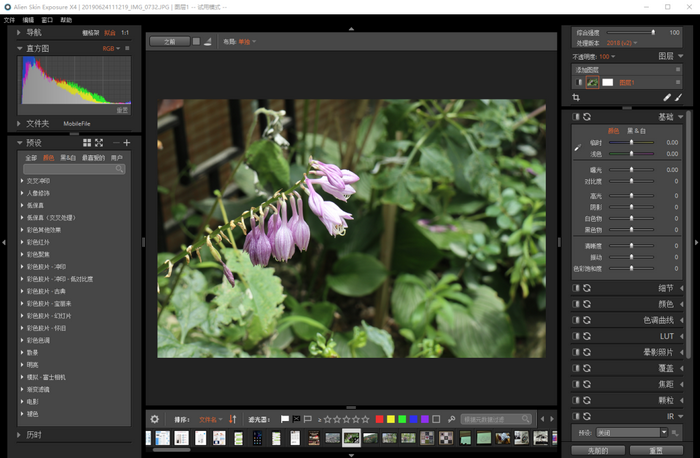Click the white balance eyedropper icon
This screenshot has height=458, width=700.
pyautogui.click(x=577, y=148)
